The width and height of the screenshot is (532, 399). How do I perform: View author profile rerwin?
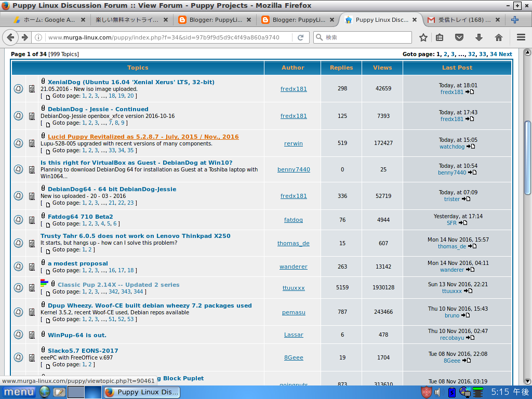pos(294,143)
